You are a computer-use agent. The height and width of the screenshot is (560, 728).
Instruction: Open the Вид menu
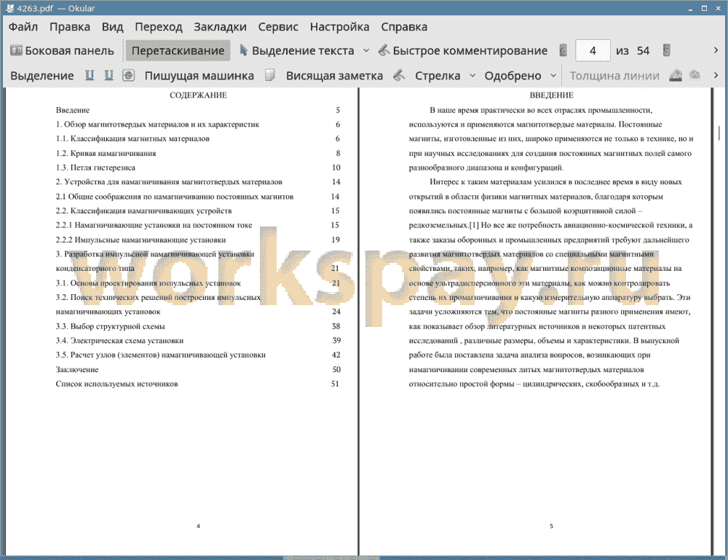pos(112,27)
